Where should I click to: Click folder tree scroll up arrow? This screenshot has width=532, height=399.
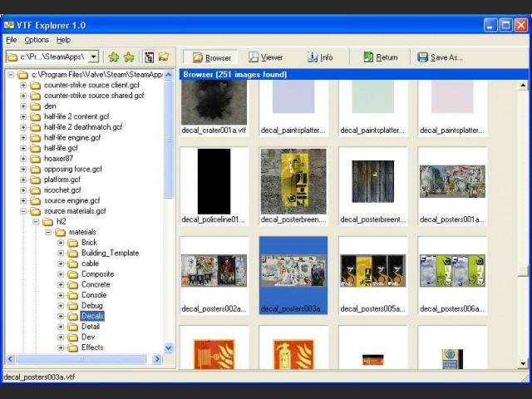click(x=169, y=75)
